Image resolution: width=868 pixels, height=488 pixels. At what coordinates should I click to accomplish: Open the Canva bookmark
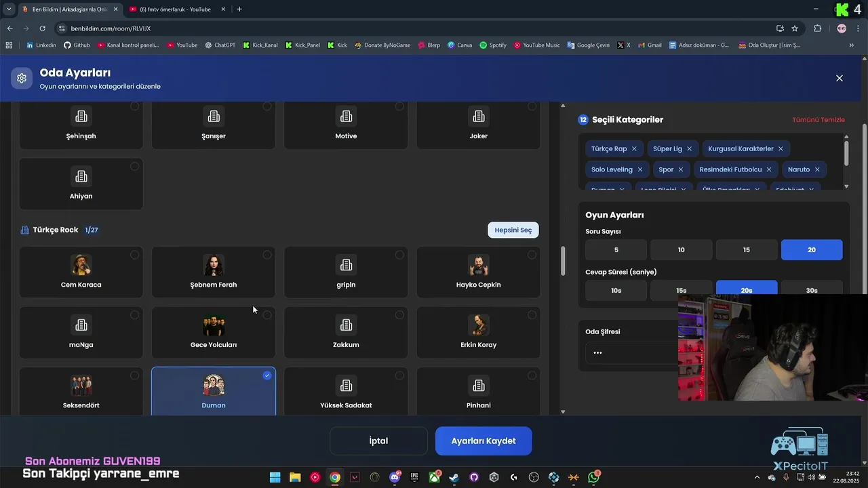[x=460, y=45]
